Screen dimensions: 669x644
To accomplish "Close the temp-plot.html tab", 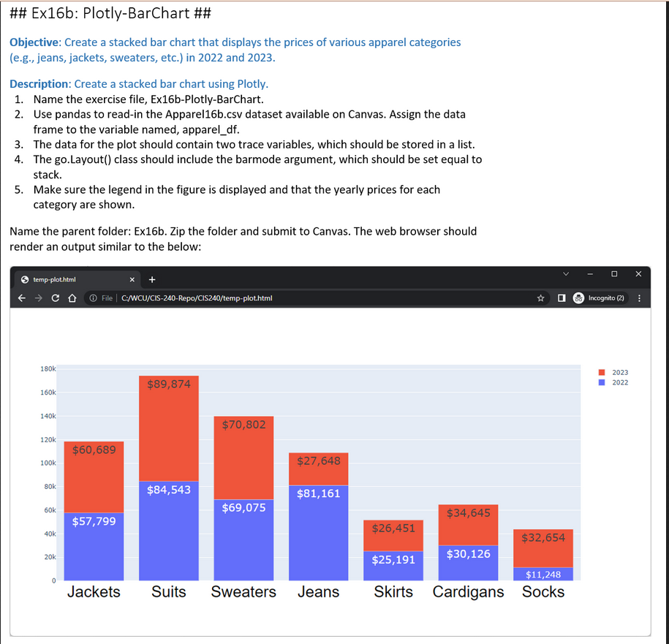I will [x=132, y=279].
